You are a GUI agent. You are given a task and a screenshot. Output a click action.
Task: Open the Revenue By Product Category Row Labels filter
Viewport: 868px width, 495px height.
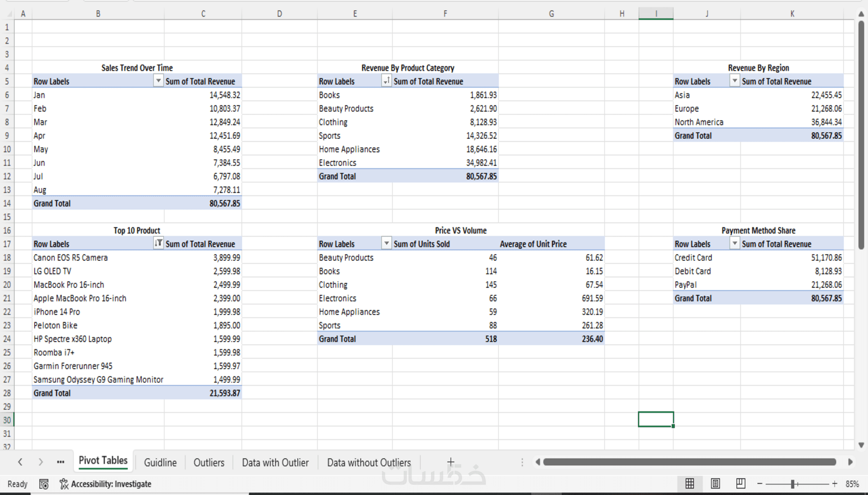point(387,81)
